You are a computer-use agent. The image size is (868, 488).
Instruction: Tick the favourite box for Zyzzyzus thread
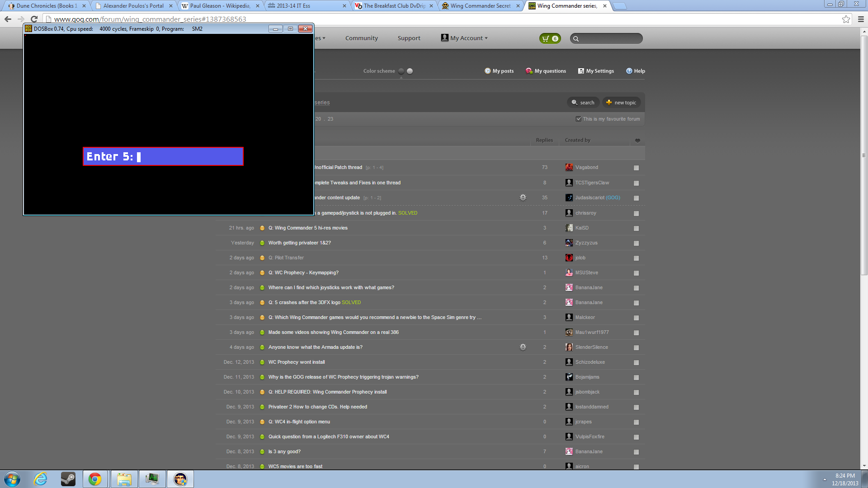[636, 243]
